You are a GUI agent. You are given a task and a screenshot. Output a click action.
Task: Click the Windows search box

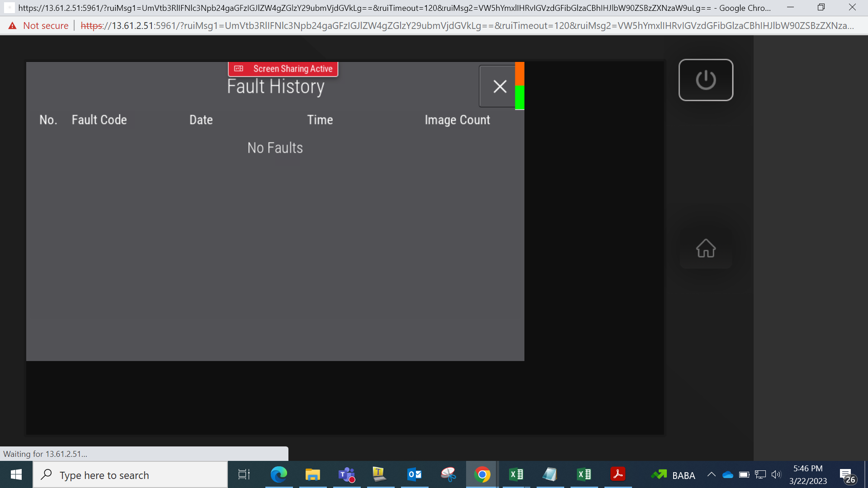tap(130, 475)
